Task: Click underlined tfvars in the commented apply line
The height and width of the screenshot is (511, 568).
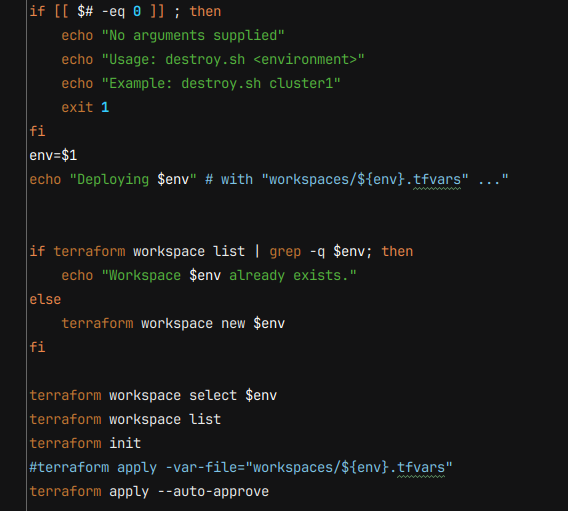Action: pos(421,467)
